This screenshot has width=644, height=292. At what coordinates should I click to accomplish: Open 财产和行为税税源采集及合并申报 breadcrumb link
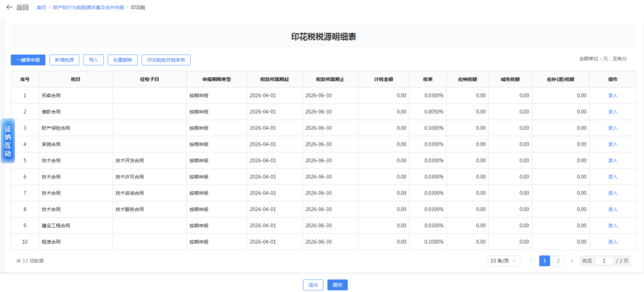tap(88, 8)
